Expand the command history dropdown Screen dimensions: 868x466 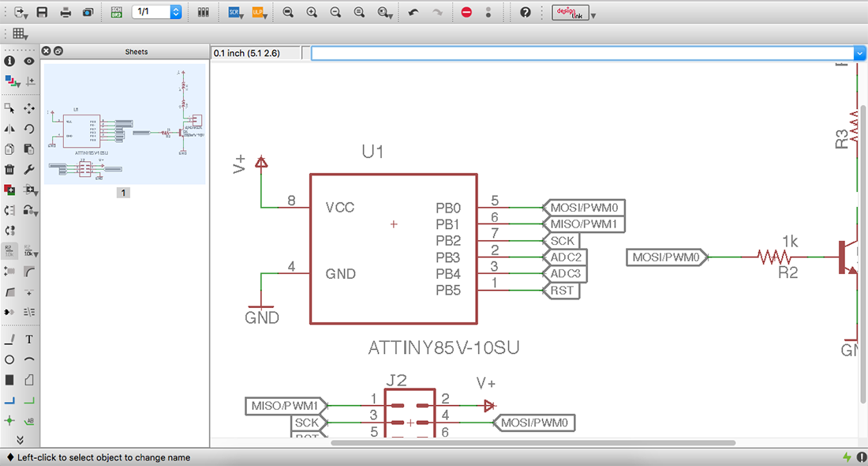859,53
